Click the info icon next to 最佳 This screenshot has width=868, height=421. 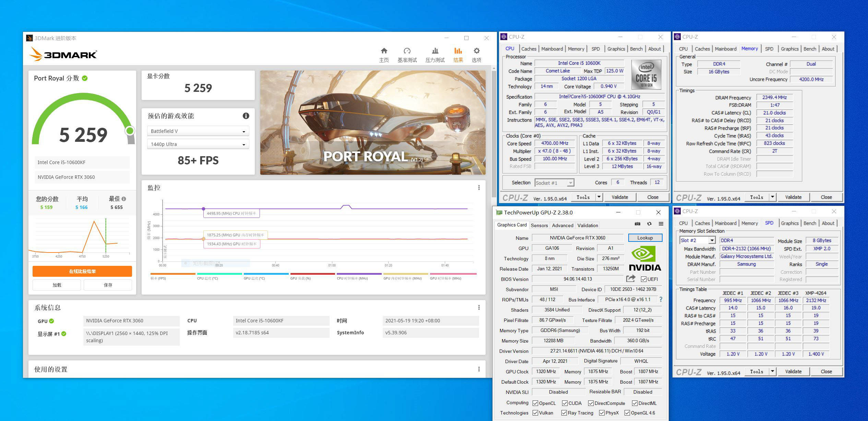[124, 199]
